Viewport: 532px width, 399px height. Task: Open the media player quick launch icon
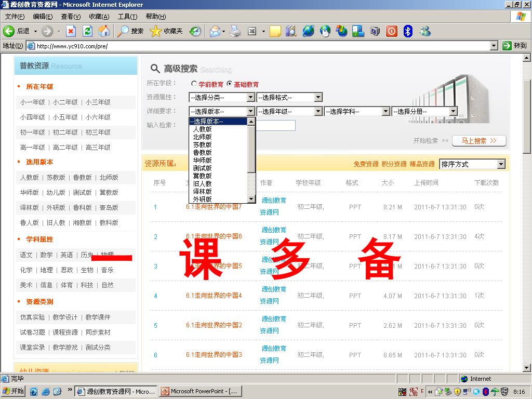point(33,392)
